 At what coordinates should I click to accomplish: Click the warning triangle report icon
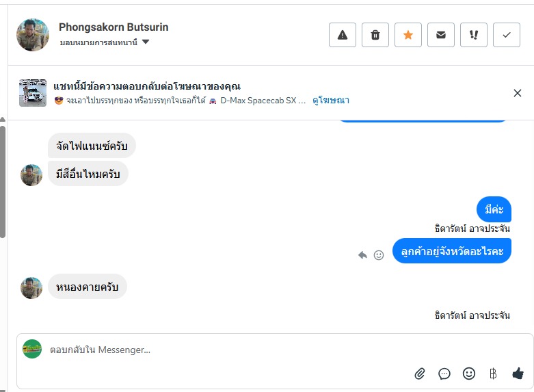coord(343,35)
